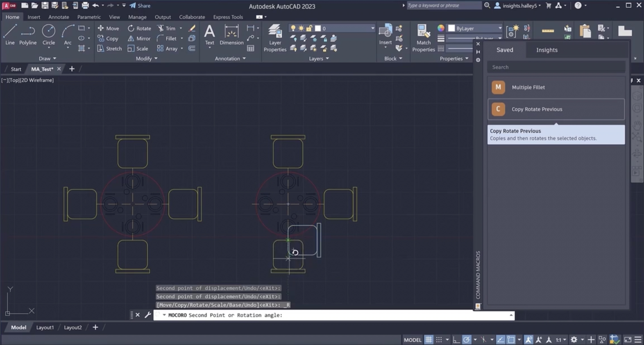Click the macro Search field

(556, 67)
